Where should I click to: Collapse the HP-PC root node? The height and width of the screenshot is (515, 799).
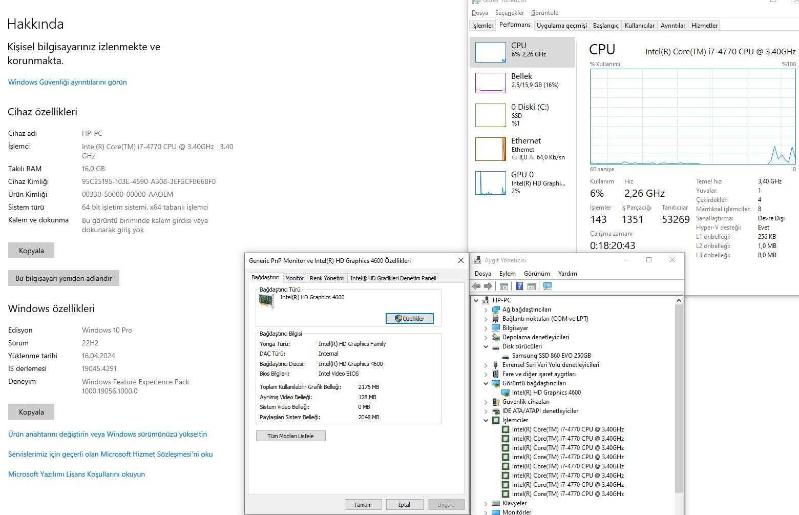point(476,300)
